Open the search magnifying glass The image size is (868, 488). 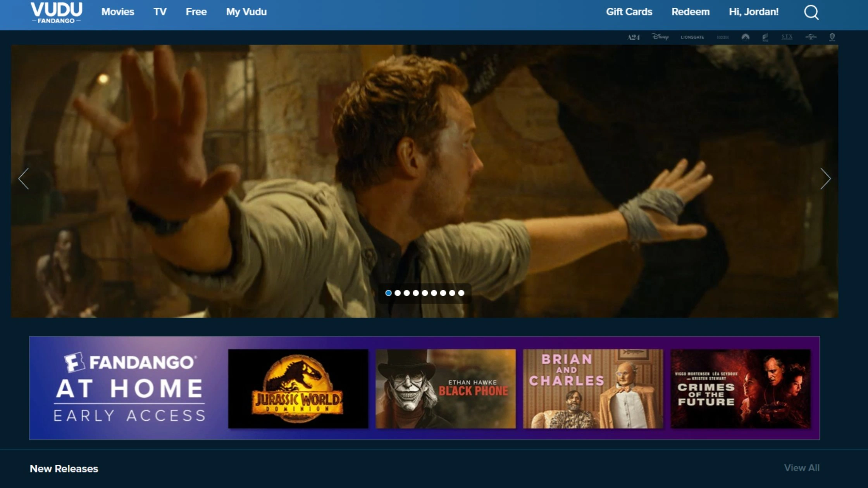[x=811, y=12]
